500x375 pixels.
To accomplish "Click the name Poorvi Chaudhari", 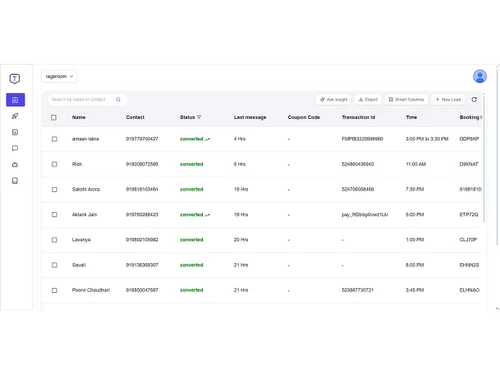I will pyautogui.click(x=91, y=290).
